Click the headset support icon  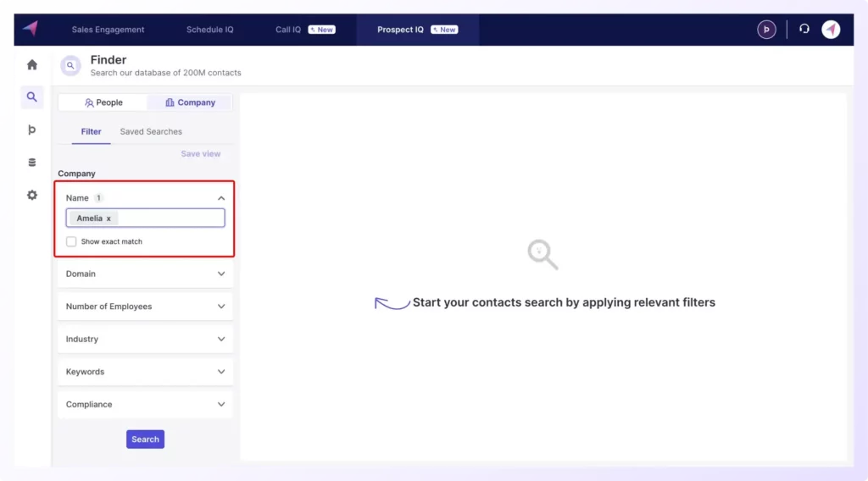804,29
